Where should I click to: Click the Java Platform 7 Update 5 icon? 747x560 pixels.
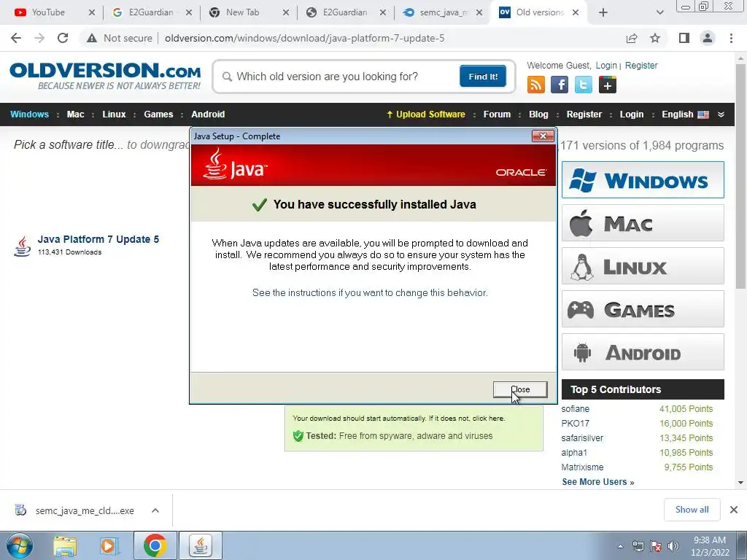click(22, 246)
